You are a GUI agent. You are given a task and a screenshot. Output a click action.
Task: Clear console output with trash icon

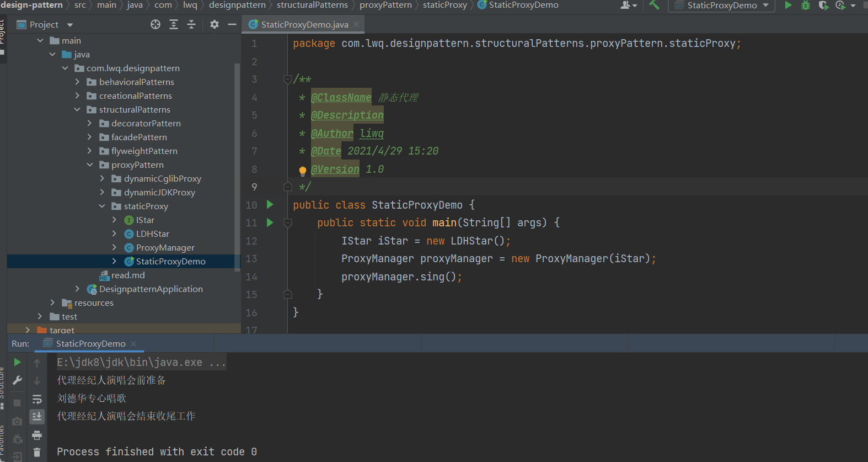[x=37, y=453]
